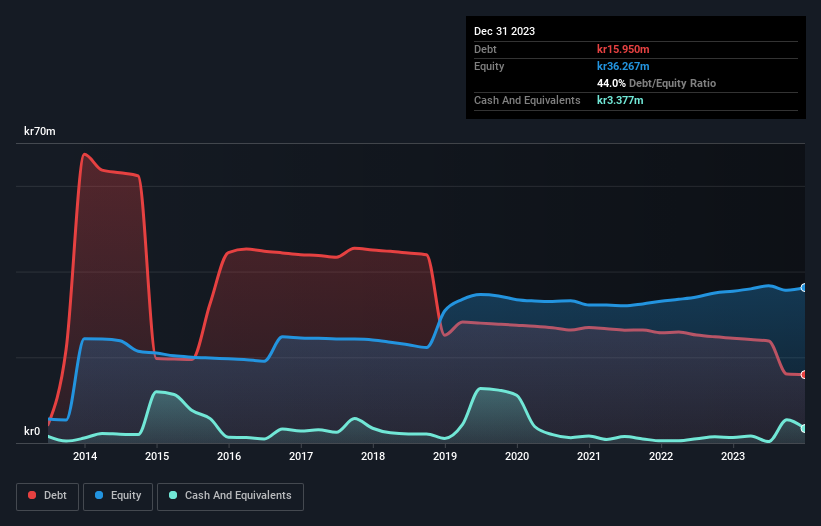Click the teal Cash endpoint marker

804,429
